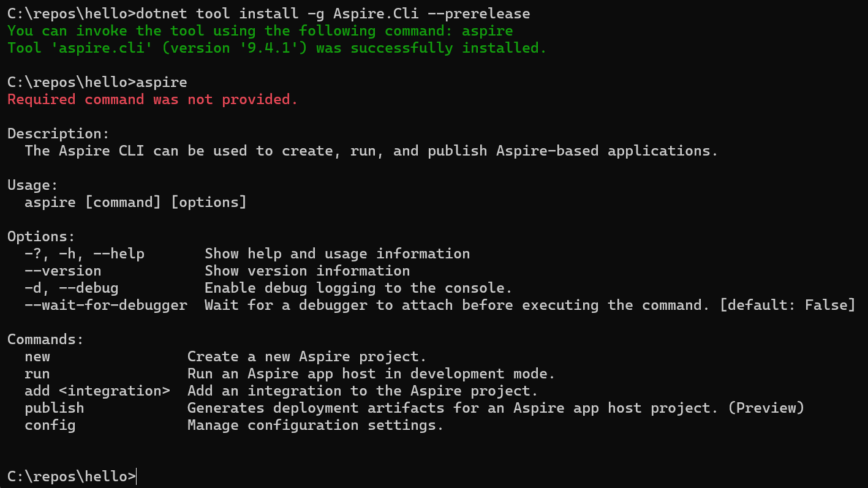The image size is (868, 488).
Task: Click the 'run' command name
Action: [37, 374]
